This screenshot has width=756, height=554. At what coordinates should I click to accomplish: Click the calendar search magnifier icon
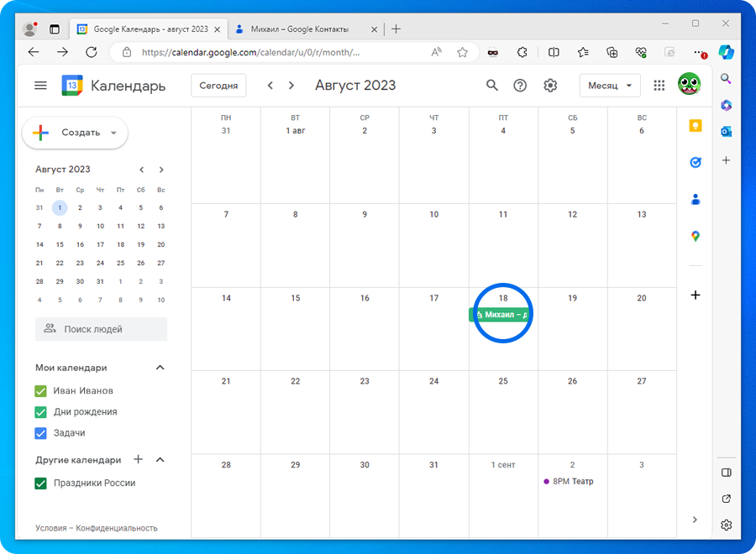point(492,86)
